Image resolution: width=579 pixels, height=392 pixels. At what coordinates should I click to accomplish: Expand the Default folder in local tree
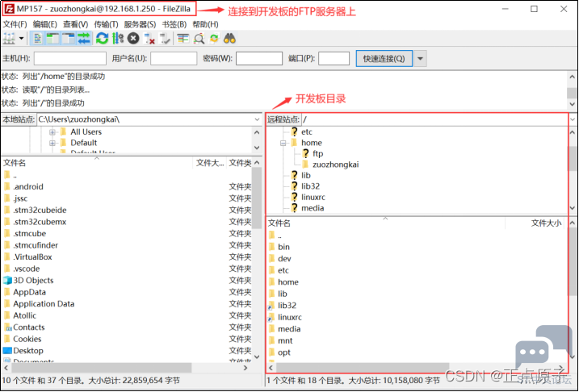pos(52,143)
